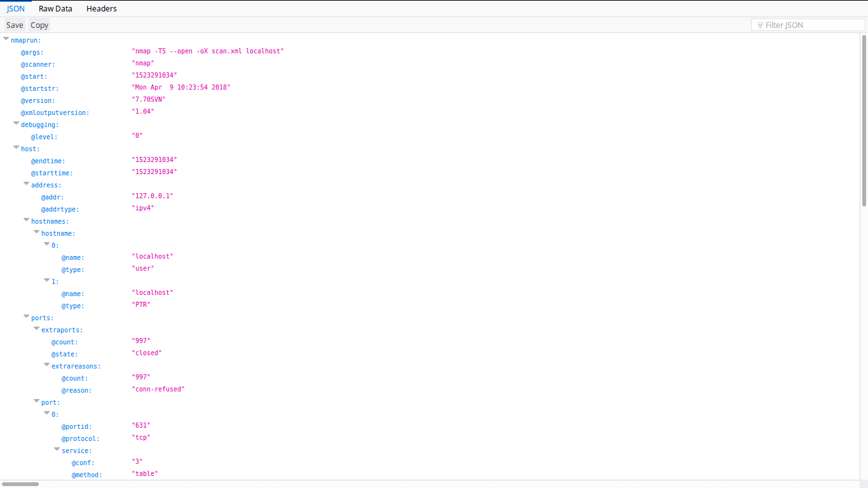Image resolution: width=868 pixels, height=488 pixels.
Task: Collapse the hostname entry
Action: click(x=36, y=231)
